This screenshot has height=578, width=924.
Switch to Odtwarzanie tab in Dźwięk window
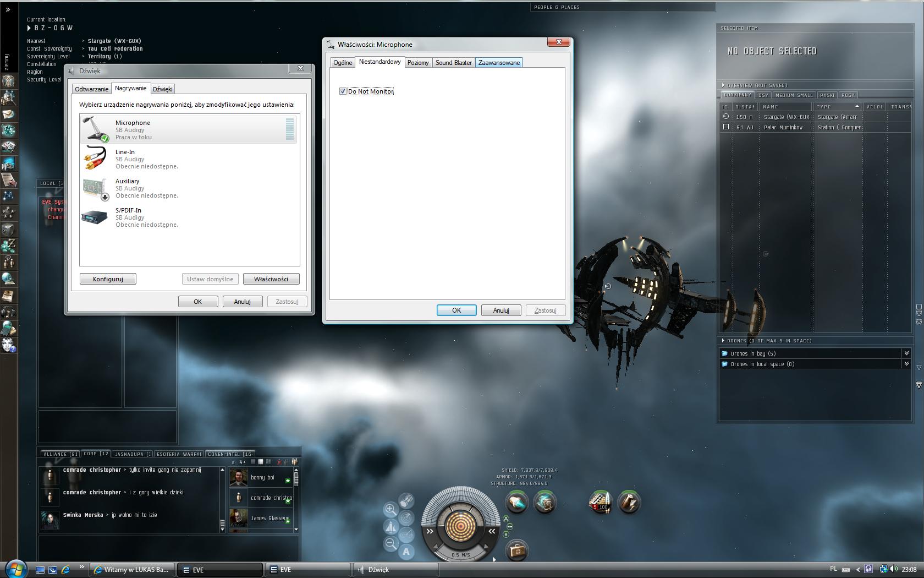click(92, 89)
